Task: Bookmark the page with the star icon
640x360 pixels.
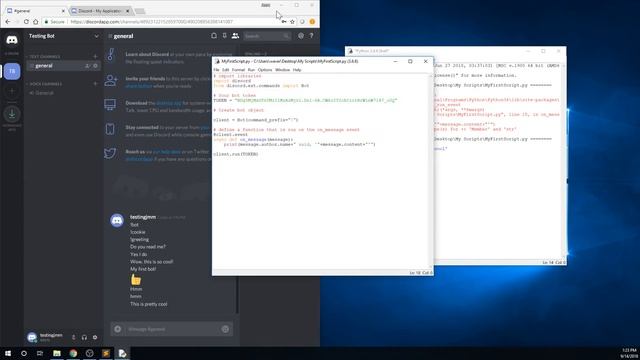Action: pos(292,22)
